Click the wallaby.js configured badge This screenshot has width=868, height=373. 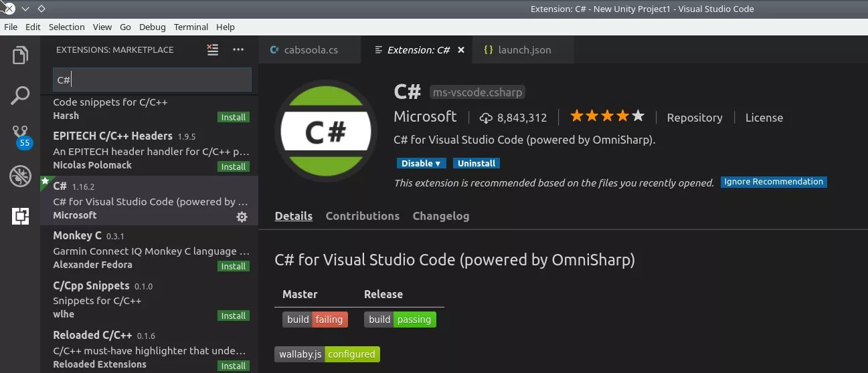point(327,354)
